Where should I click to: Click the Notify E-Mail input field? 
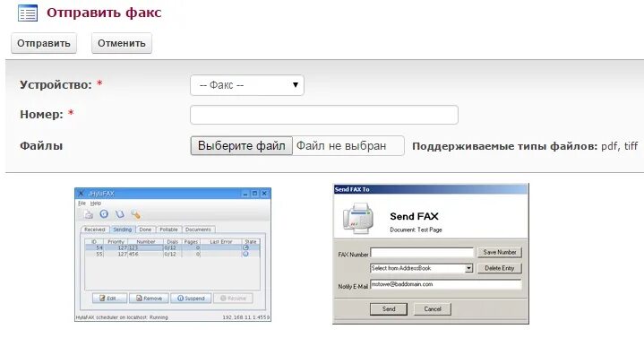[x=446, y=284]
